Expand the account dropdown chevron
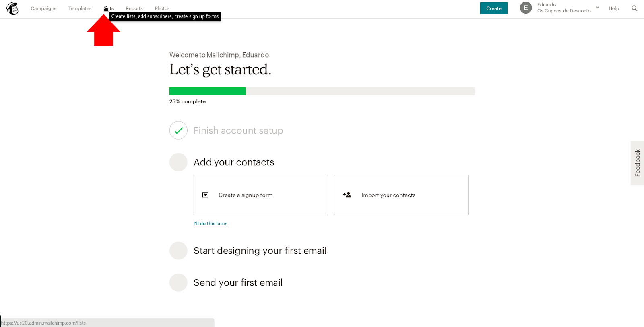 point(597,8)
